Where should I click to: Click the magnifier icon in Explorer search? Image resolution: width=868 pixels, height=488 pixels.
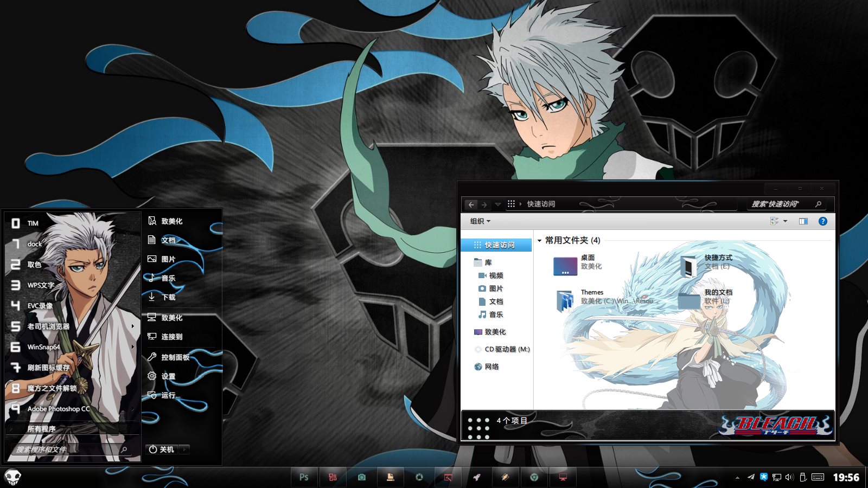coord(819,204)
